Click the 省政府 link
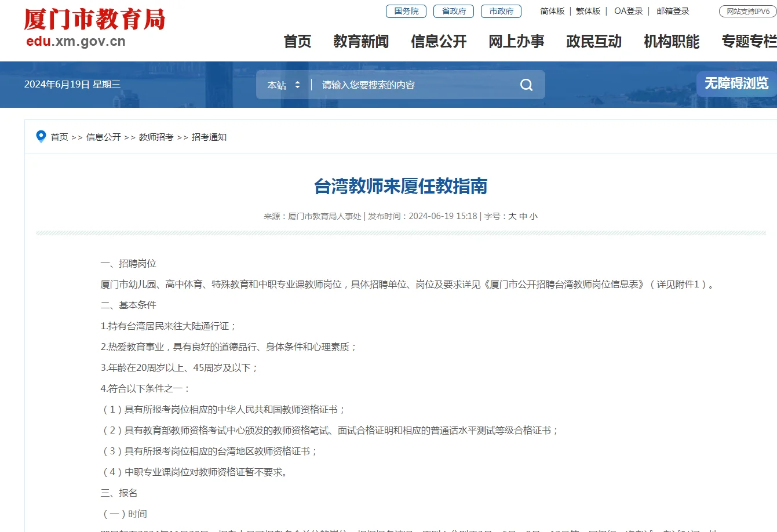The width and height of the screenshot is (777, 532). tap(453, 11)
